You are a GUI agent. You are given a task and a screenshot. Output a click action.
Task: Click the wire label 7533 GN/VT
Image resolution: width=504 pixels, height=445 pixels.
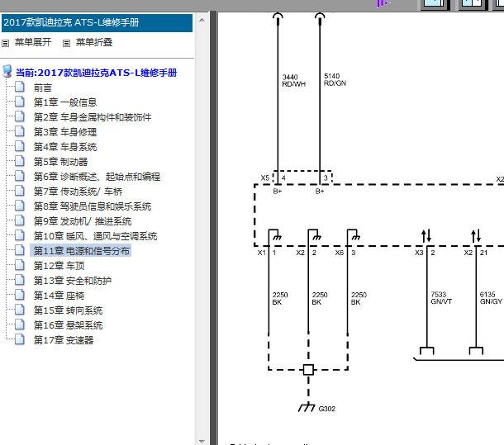(x=441, y=298)
